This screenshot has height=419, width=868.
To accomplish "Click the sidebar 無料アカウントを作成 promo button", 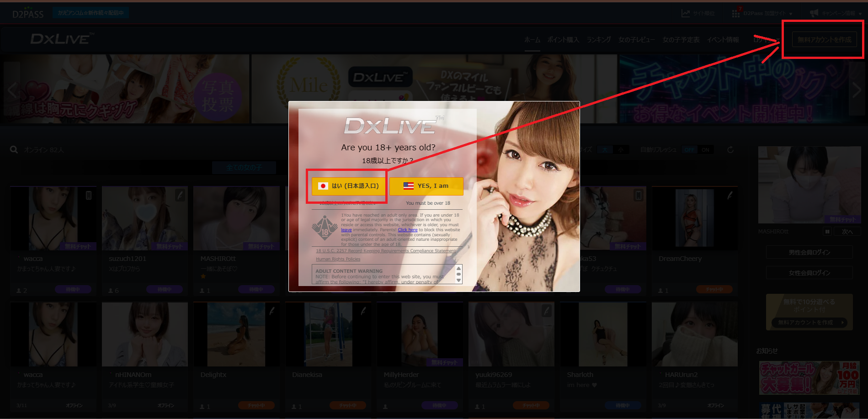I will click(809, 323).
